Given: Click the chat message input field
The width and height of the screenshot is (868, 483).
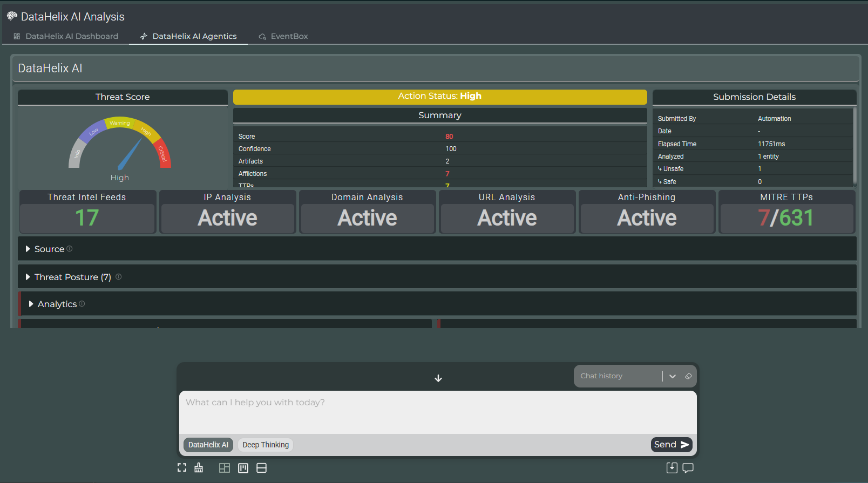Looking at the screenshot, I should coord(438,412).
